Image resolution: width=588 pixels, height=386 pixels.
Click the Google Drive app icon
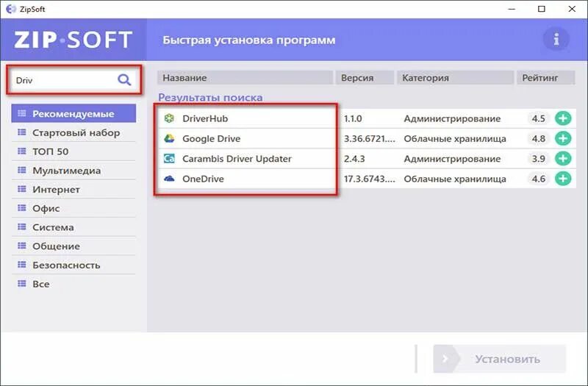coord(170,138)
